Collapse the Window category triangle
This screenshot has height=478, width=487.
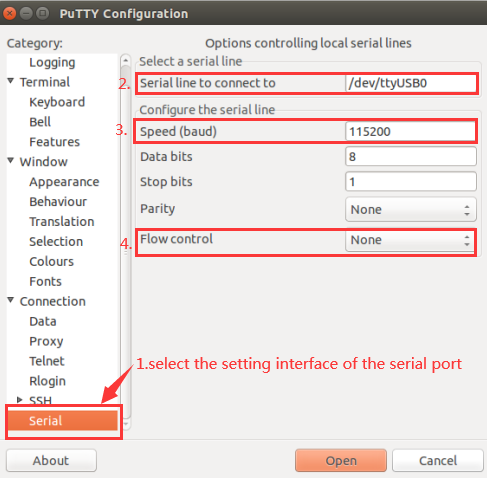click(11, 161)
